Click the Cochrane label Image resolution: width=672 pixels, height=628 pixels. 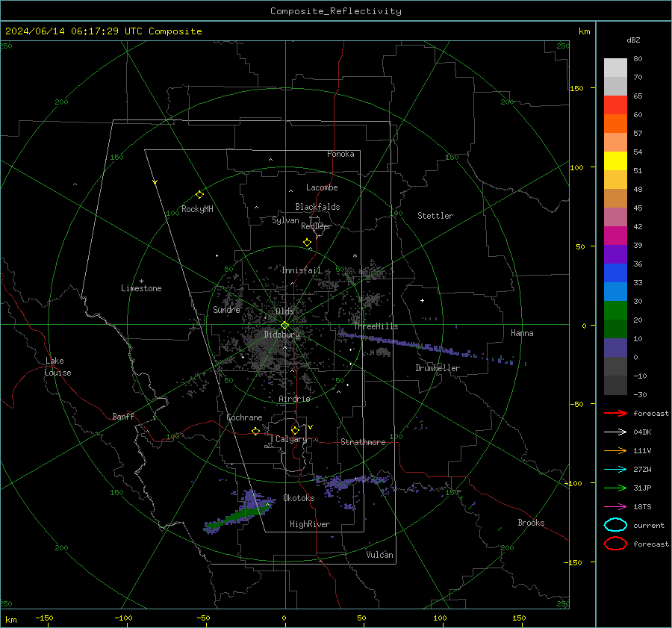coord(244,417)
